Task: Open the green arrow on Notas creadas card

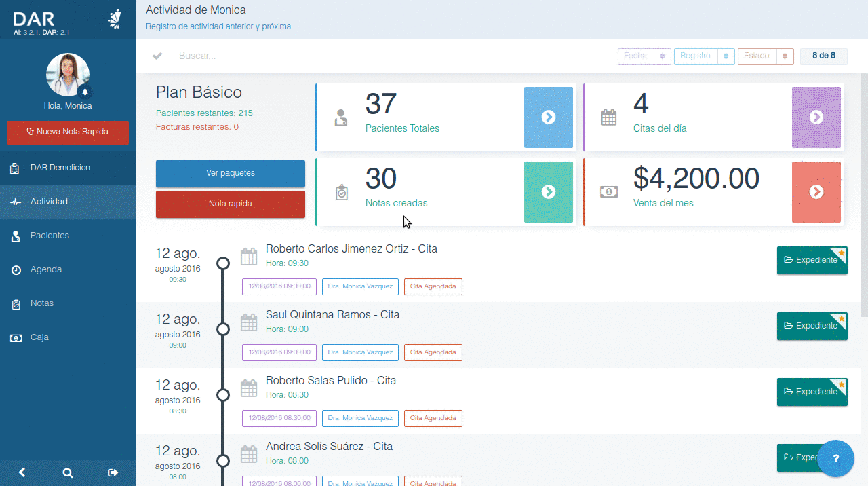Action: 549,192
